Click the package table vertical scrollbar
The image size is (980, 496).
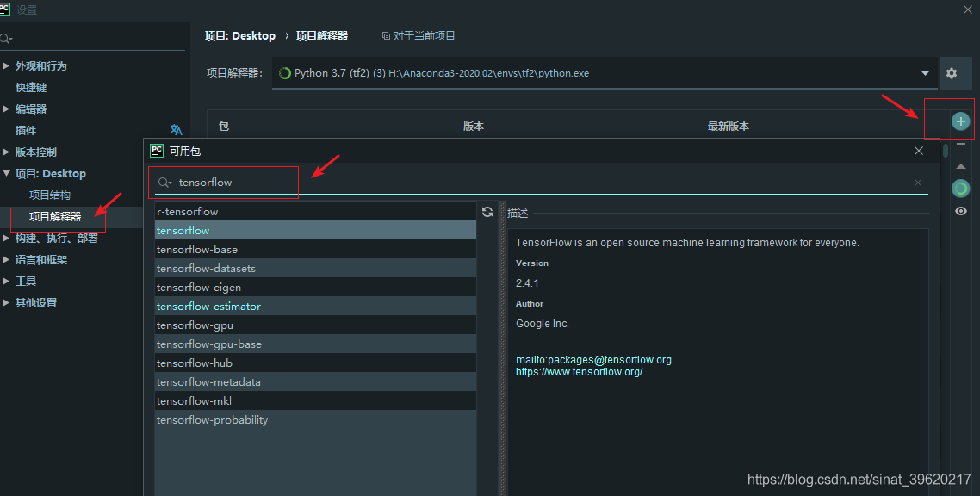[946, 152]
